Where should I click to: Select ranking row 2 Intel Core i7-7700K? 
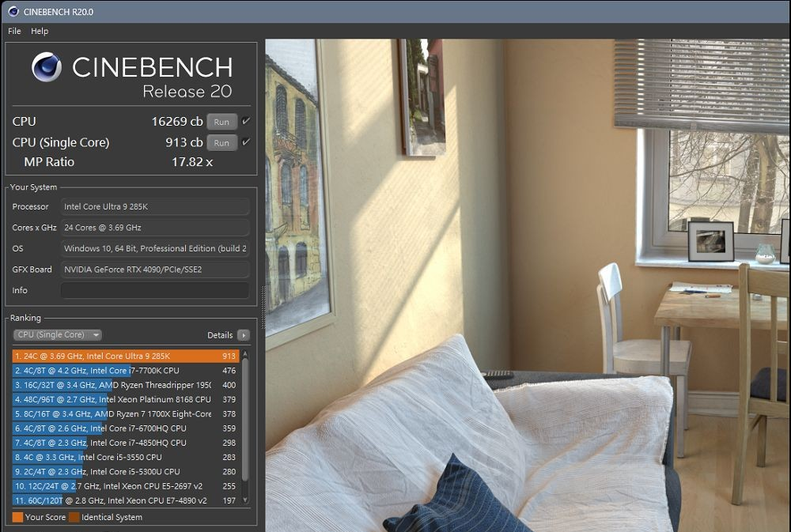tap(126, 371)
